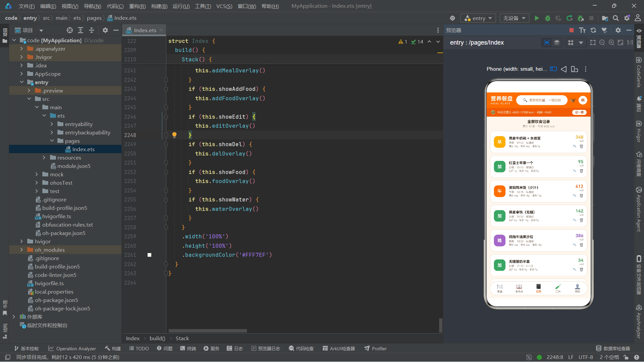This screenshot has height=362, width=644.
Task: Click the editor horizontal scrollbar
Action: (x=208, y=331)
